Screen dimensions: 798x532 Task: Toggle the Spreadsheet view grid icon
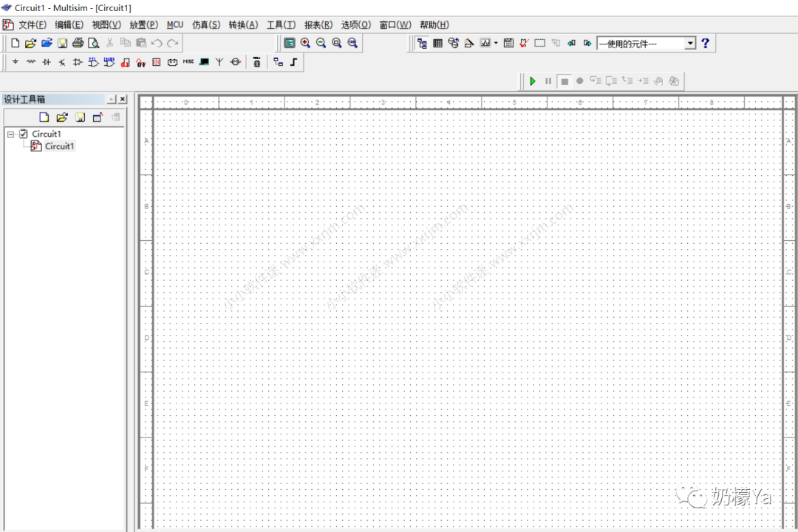(x=437, y=44)
